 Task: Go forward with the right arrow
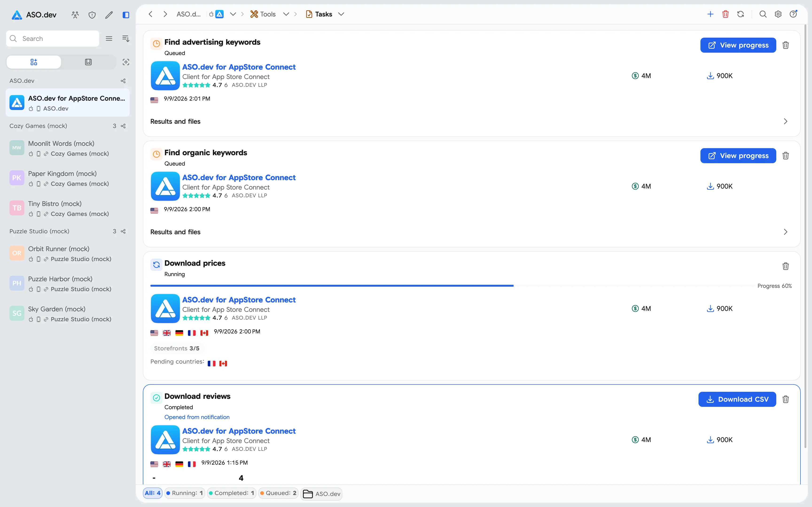[x=165, y=14]
